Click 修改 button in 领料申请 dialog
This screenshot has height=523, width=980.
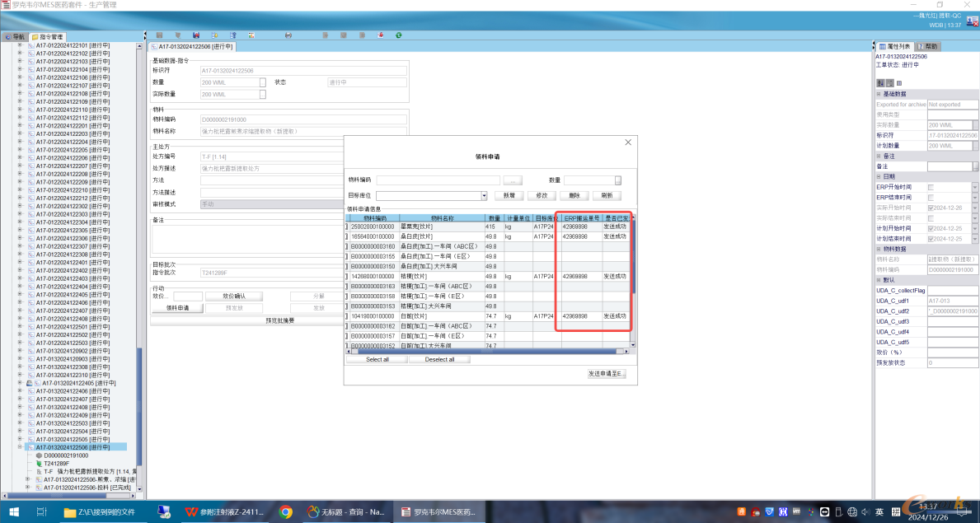(x=542, y=195)
